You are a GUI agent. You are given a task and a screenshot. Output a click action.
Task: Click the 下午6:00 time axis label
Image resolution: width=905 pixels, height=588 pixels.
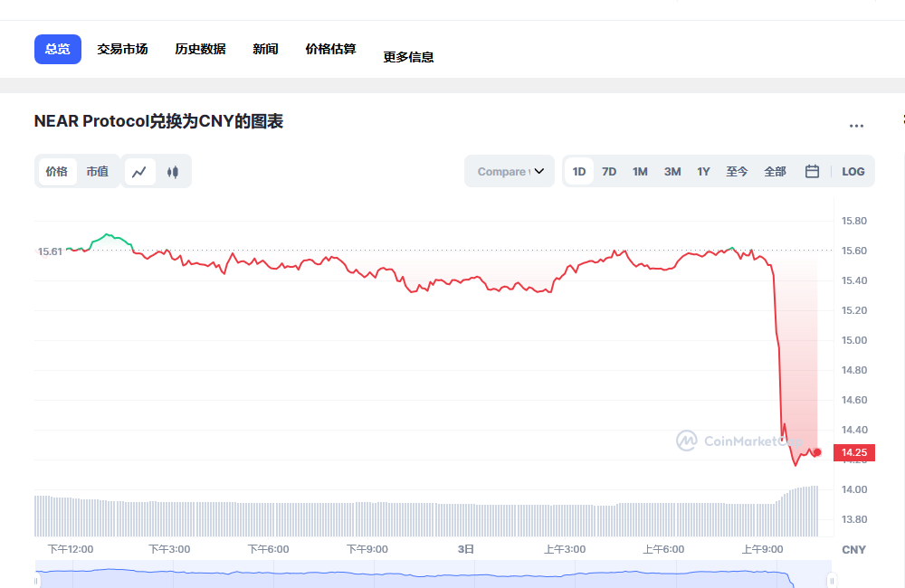[269, 549]
